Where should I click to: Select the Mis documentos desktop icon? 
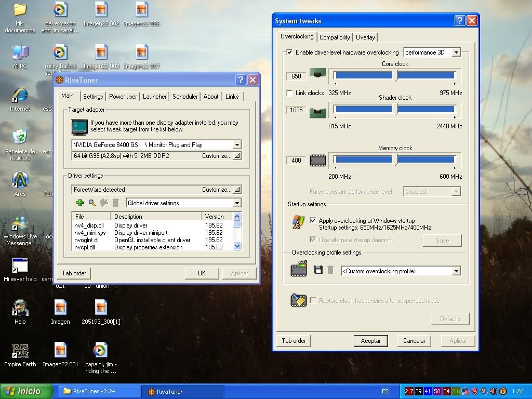[20, 18]
